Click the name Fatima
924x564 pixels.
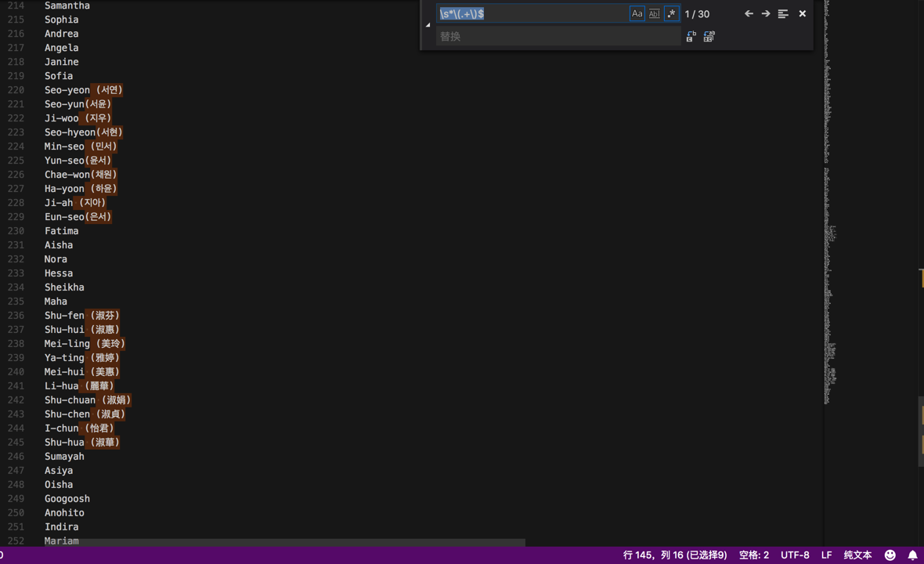tap(61, 231)
